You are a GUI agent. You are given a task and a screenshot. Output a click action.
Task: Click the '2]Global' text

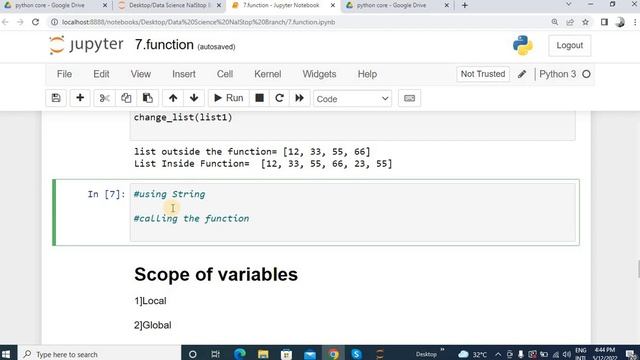click(x=153, y=325)
